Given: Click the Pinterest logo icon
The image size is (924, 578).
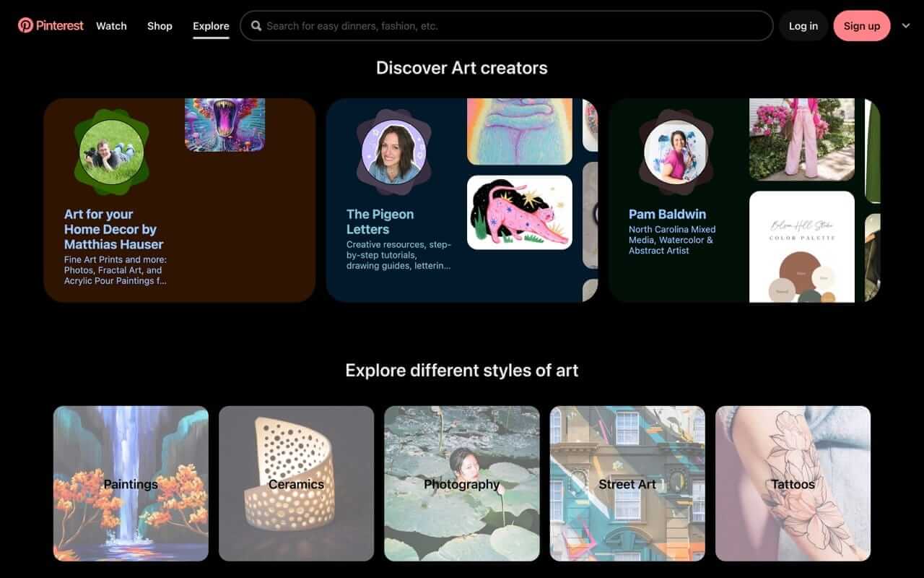Looking at the screenshot, I should [x=25, y=25].
